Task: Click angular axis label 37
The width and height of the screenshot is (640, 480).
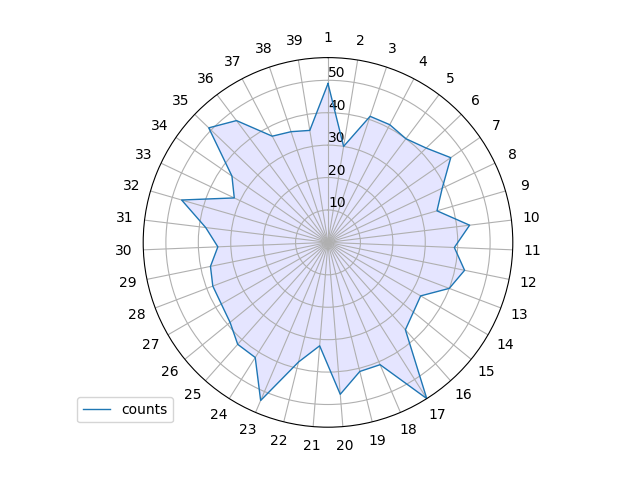Action: click(x=232, y=61)
